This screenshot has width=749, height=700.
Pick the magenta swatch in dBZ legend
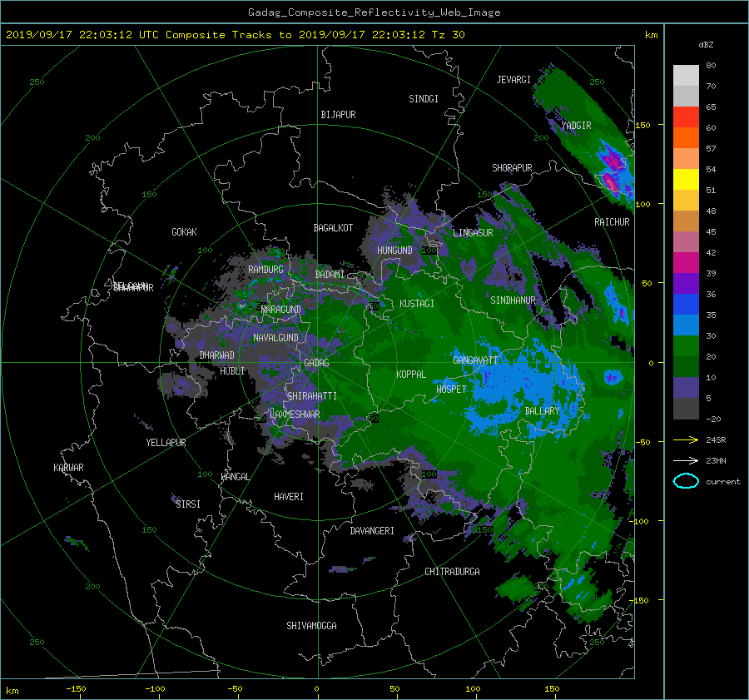pos(686,262)
